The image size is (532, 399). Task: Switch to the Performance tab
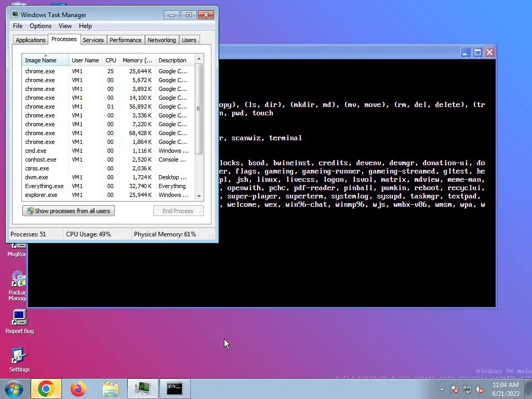point(125,40)
